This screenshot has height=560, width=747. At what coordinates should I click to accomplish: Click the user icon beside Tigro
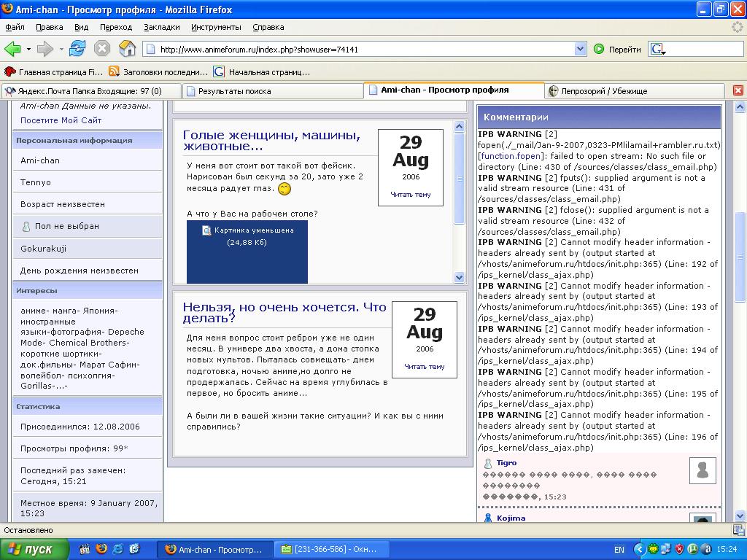click(488, 463)
